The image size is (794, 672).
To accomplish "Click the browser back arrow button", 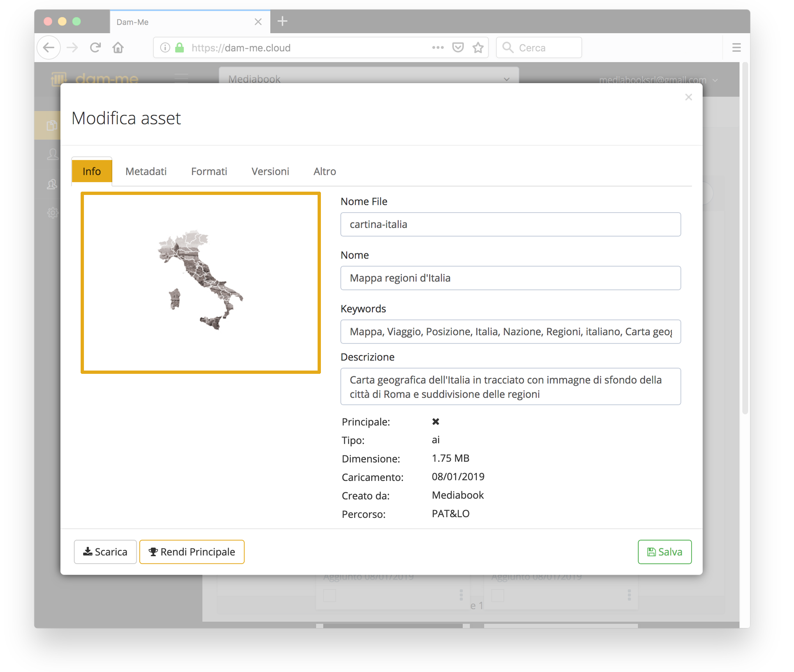I will [x=49, y=48].
